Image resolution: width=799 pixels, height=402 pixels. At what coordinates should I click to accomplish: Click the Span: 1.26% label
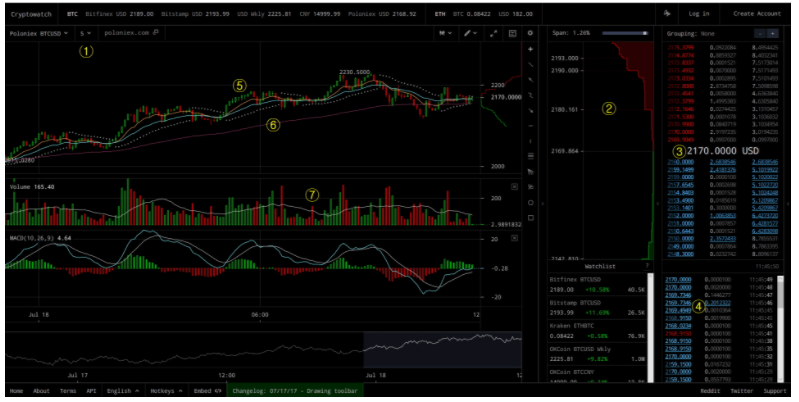571,33
